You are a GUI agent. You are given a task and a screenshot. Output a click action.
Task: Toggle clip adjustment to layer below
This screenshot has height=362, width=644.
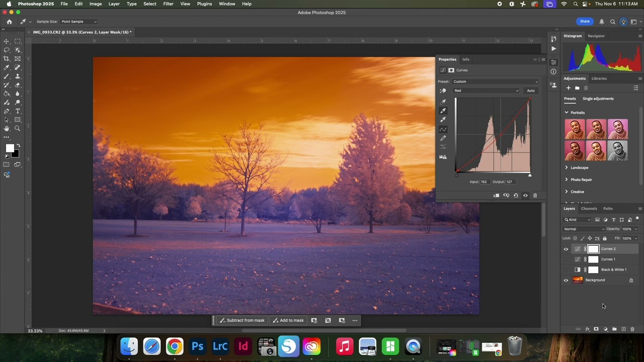pyautogui.click(x=496, y=196)
